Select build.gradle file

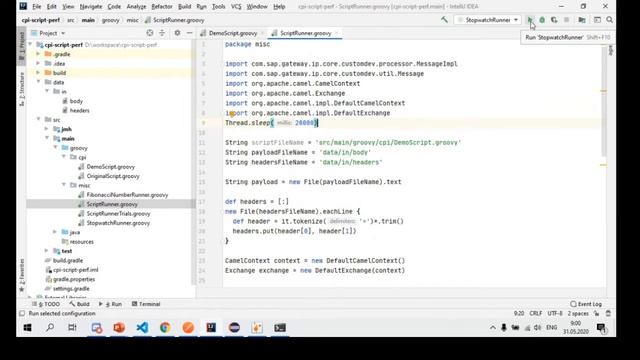pos(68,260)
